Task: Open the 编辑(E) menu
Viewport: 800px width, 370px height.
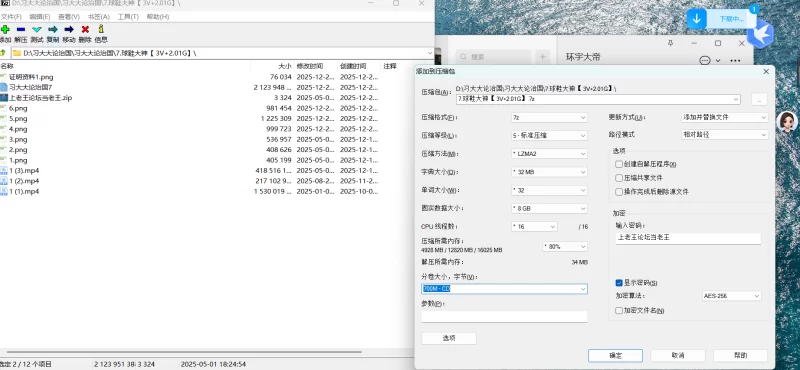Action: 39,17
